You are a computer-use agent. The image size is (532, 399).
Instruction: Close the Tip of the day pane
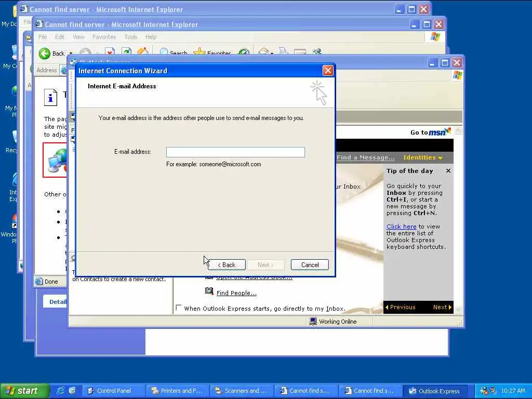click(448, 170)
